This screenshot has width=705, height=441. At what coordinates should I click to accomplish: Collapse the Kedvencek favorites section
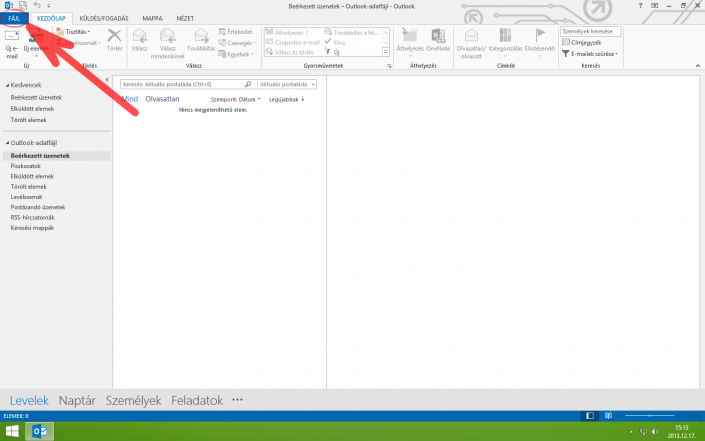click(x=4, y=85)
